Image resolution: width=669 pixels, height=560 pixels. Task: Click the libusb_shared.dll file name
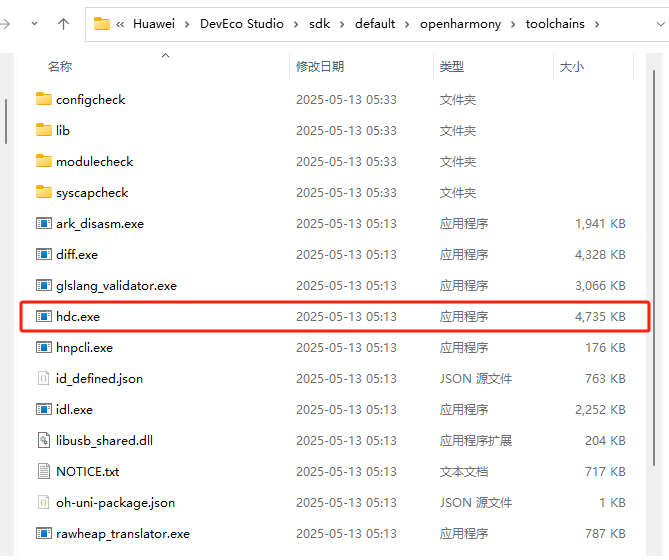pyautogui.click(x=105, y=441)
